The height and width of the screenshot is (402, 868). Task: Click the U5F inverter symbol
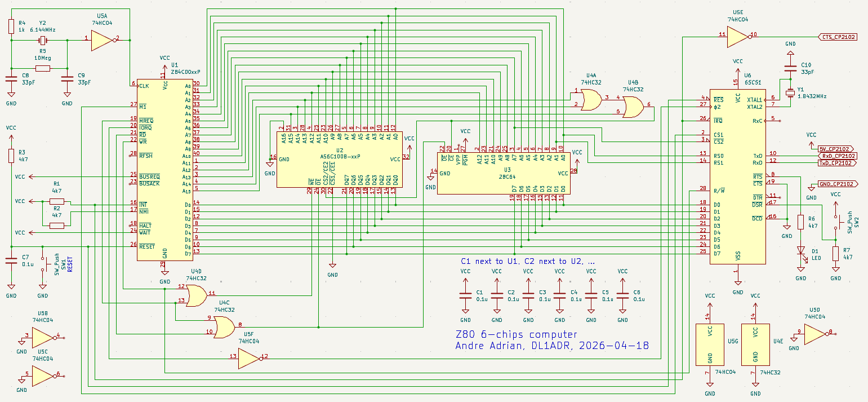[248, 358]
